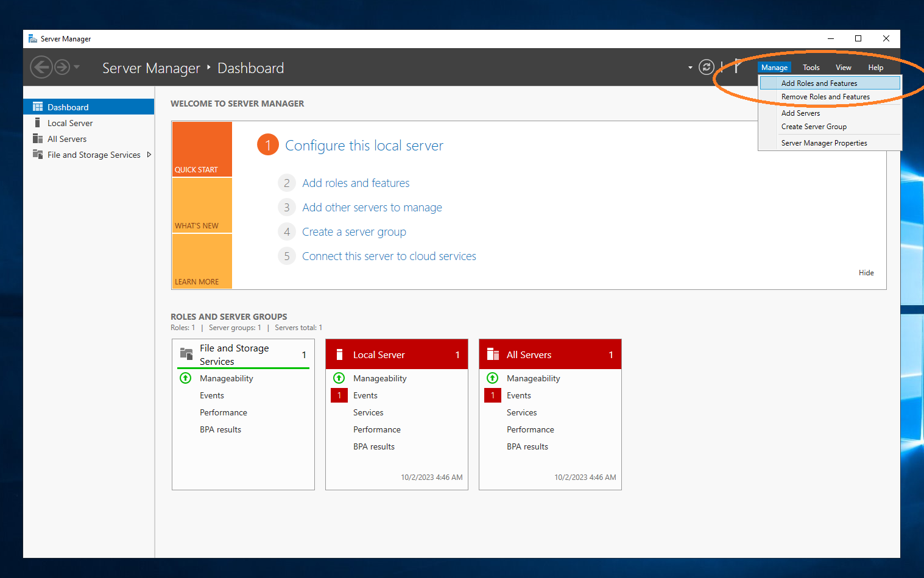Click the red Events badge on All Servers tile
Viewport: 924px width, 578px height.
493,395
